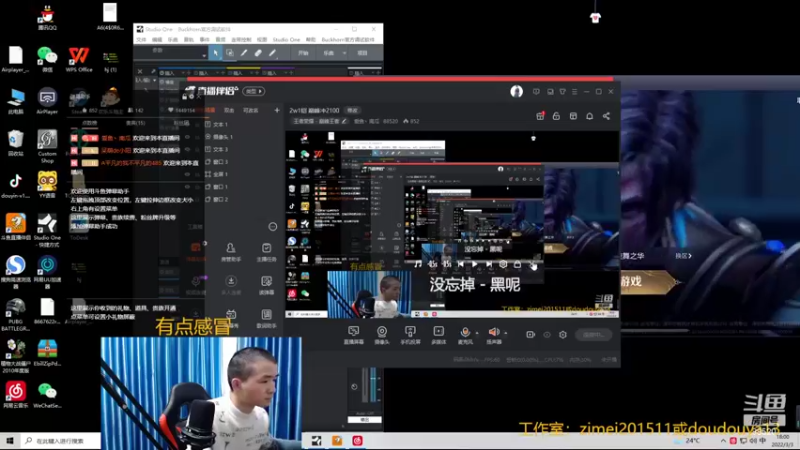Click the 修改 button next to stream title

[x=352, y=110]
